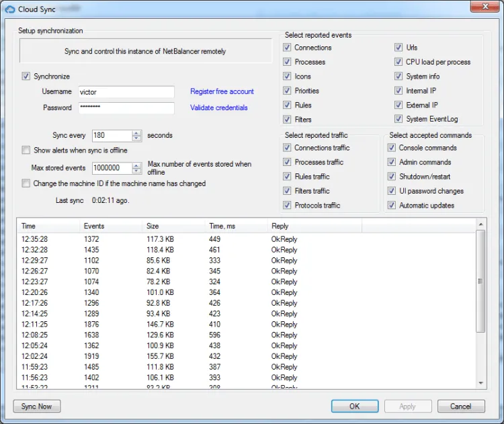
Task: Toggle the Internal IP checkbox
Action: (x=398, y=91)
